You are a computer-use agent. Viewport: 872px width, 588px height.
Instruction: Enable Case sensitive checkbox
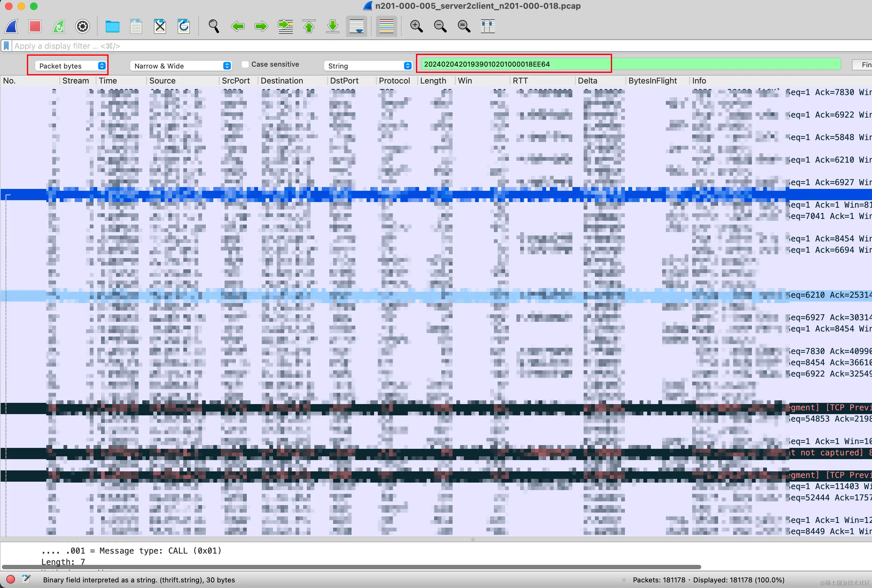(245, 64)
